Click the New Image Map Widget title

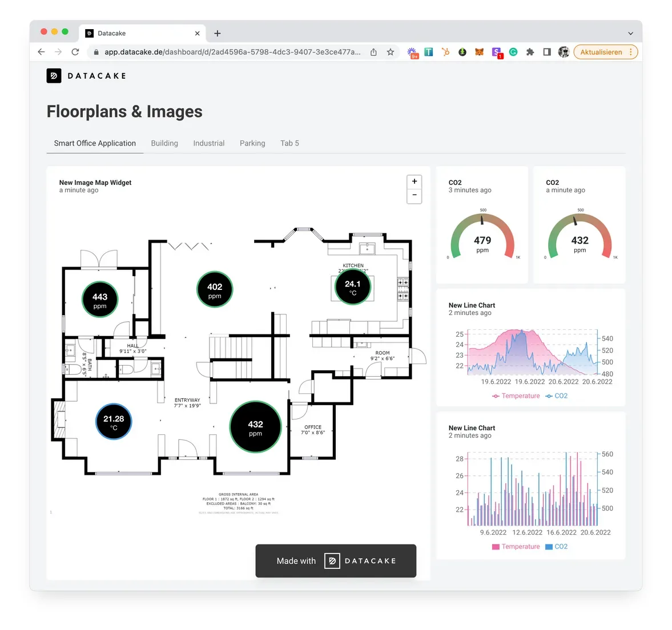click(x=95, y=183)
